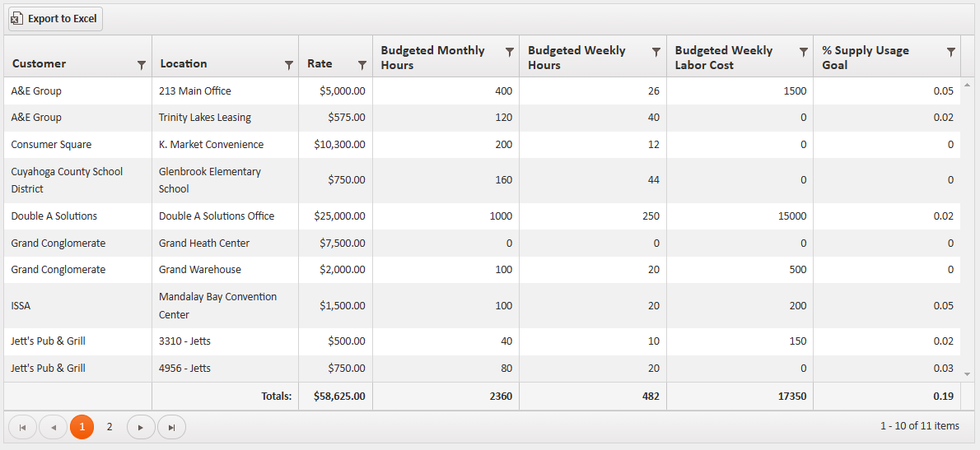This screenshot has width=980, height=450.
Task: Filter the Budgeted Weekly Labor Cost column
Action: pyautogui.click(x=803, y=52)
